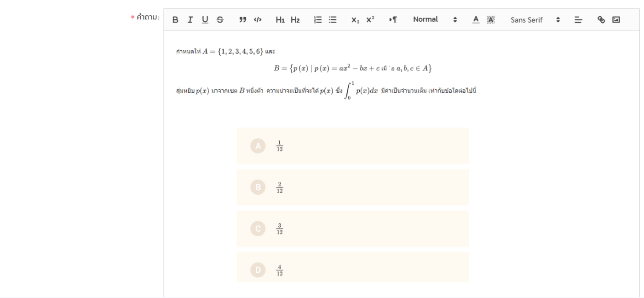Apply italic formatting
The width and height of the screenshot is (644, 298).
[190, 20]
